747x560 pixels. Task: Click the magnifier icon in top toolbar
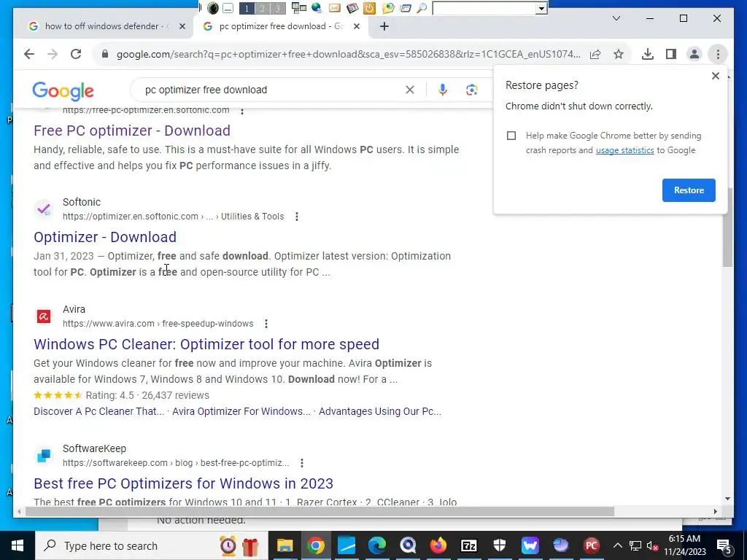pyautogui.click(x=421, y=7)
